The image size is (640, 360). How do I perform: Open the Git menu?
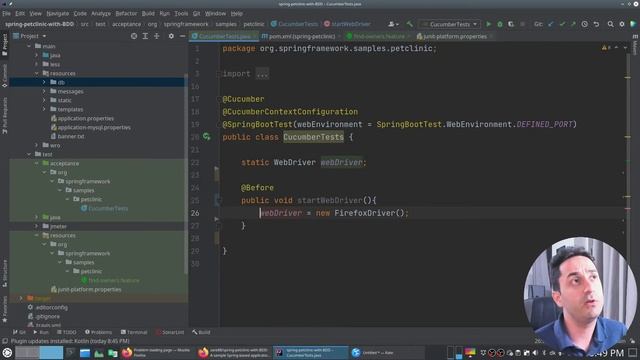196,13
